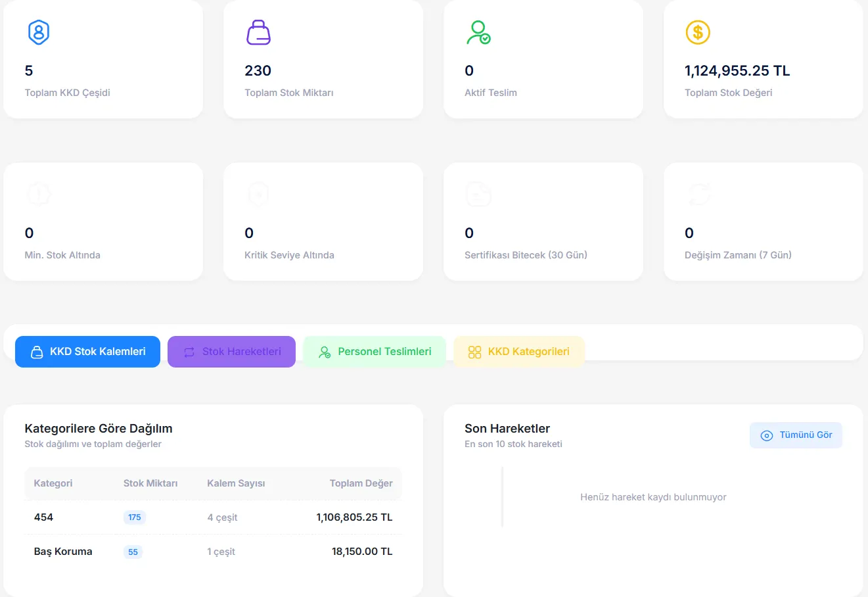Image resolution: width=868 pixels, height=597 pixels.
Task: Go to the KKD Kategorileri tab
Action: [518, 352]
